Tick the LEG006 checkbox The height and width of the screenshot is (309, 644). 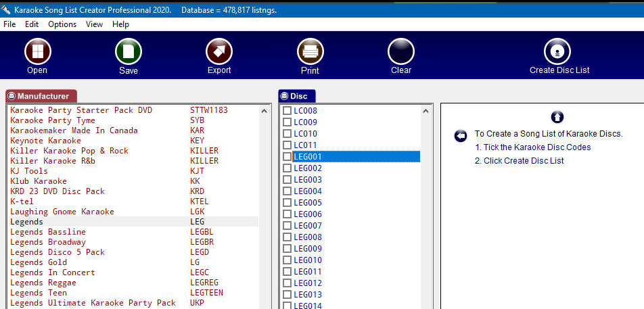point(287,214)
